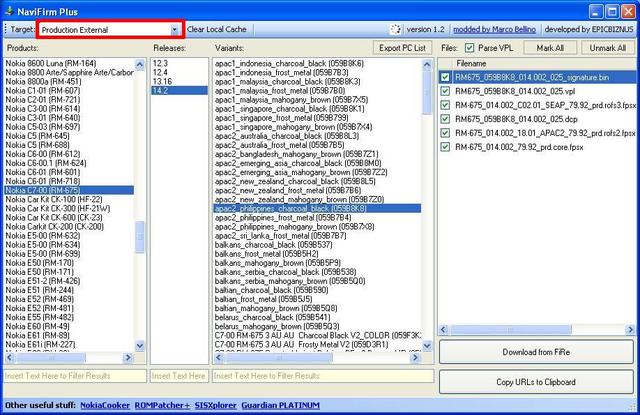Viewport: 640px width, 415px height.
Task: Click the NaviFirm Plus title bar icon
Action: (9, 11)
